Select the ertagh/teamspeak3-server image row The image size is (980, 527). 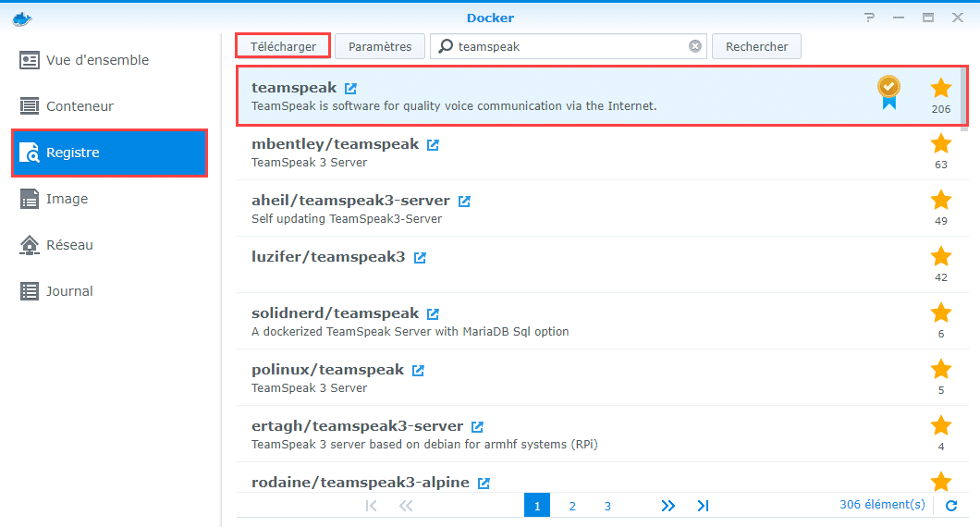603,435
